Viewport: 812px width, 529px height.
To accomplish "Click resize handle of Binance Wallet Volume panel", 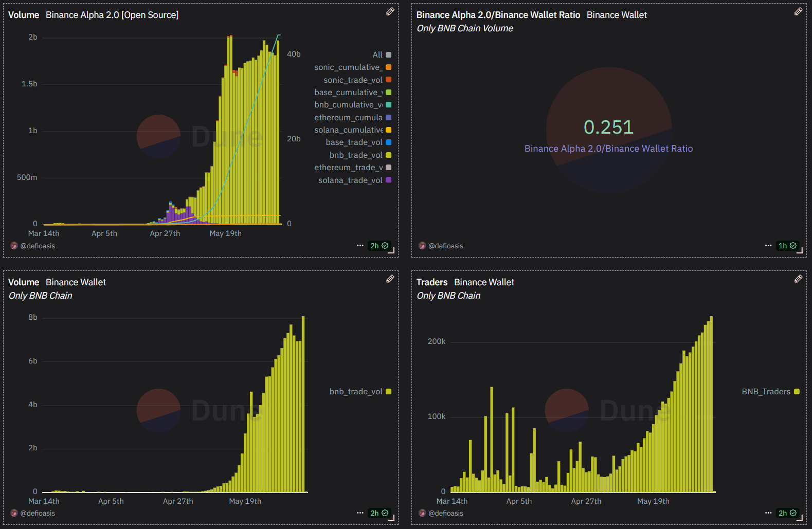I will [x=392, y=518].
